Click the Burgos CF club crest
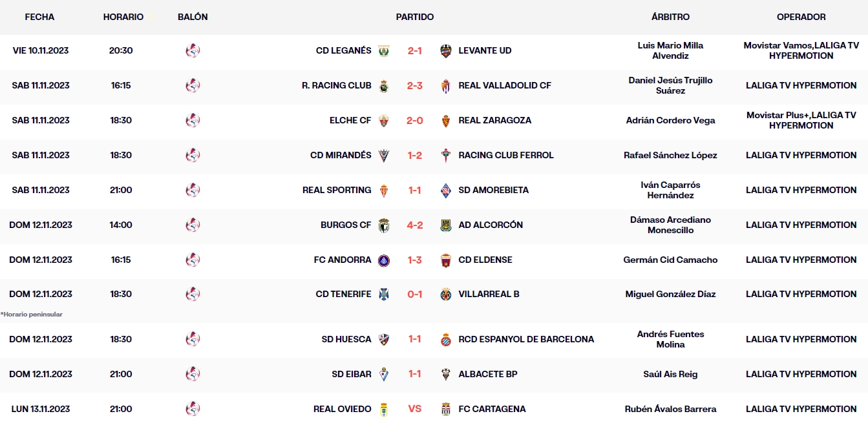Image resolution: width=868 pixels, height=425 pixels. pyautogui.click(x=384, y=225)
